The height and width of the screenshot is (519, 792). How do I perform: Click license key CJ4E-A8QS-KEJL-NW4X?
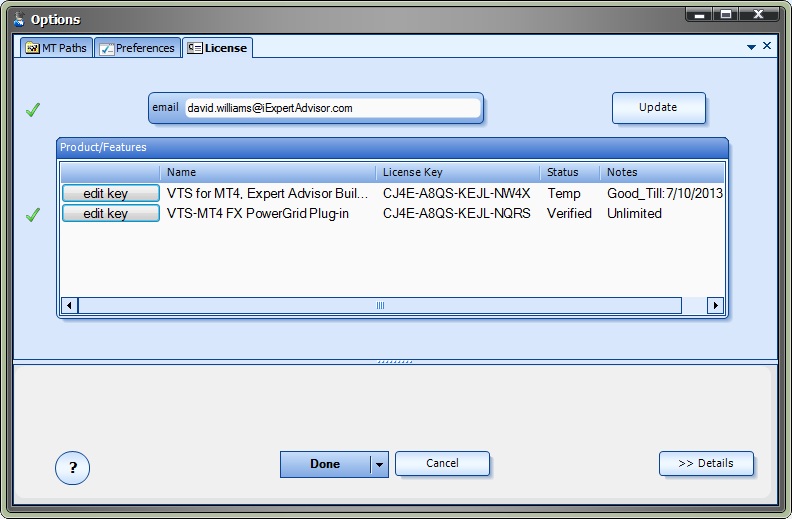click(457, 193)
